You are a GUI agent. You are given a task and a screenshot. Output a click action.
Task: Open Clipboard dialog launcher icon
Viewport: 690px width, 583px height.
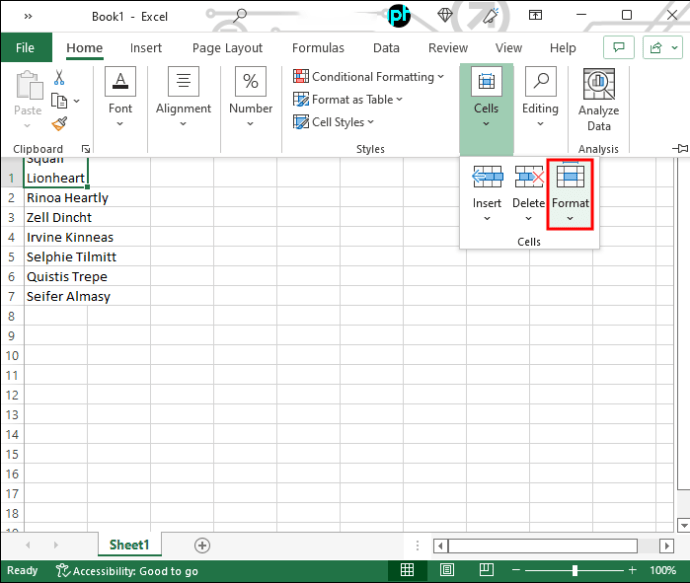pos(86,149)
